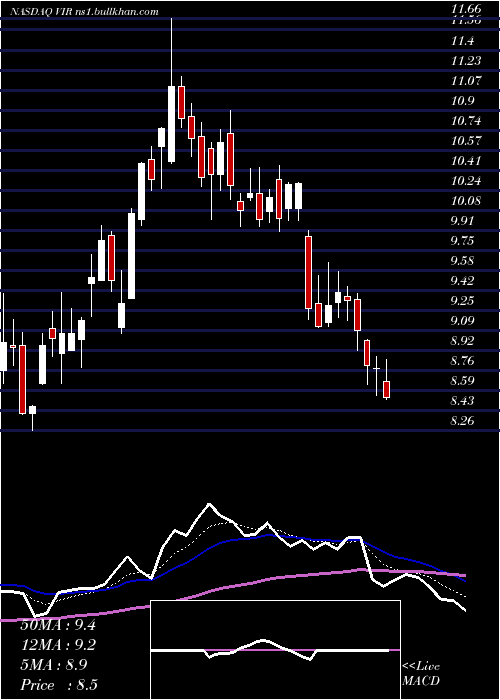Click the 11.23 price axis label
The height and width of the screenshot is (700, 500).
466,62
